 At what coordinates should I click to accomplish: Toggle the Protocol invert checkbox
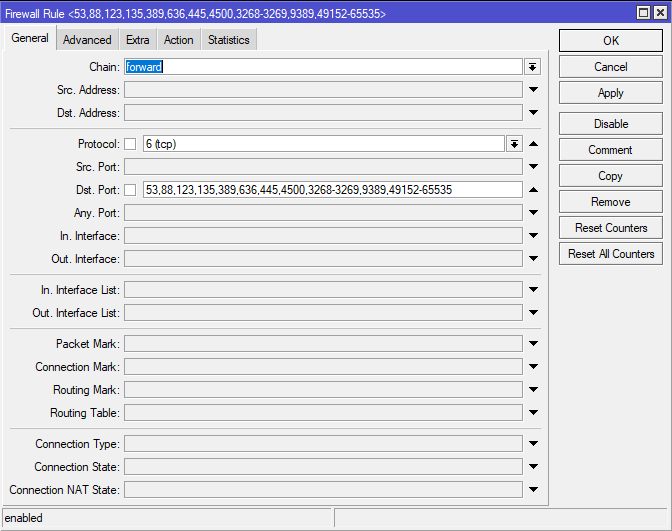(130, 144)
